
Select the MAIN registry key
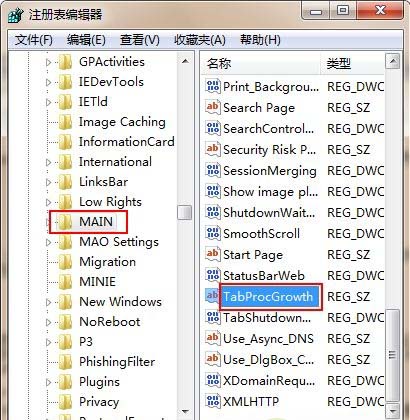click(x=96, y=222)
